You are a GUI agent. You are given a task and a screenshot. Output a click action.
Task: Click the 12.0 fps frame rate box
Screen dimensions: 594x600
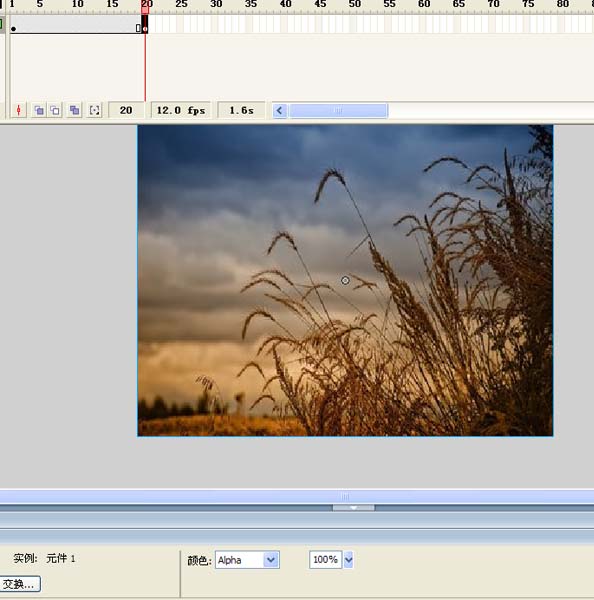coord(181,110)
